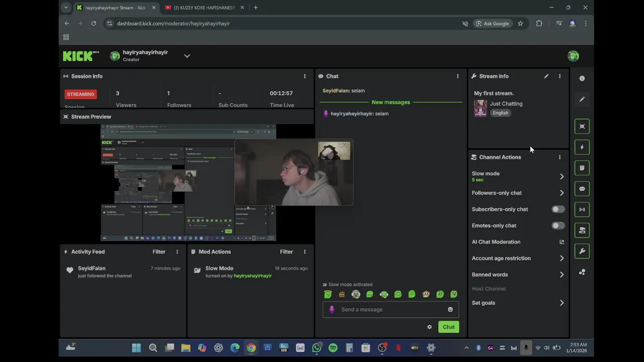Viewport: 644px width, 362px height.
Task: Open the Mod Actions Filter
Action: (x=286, y=252)
